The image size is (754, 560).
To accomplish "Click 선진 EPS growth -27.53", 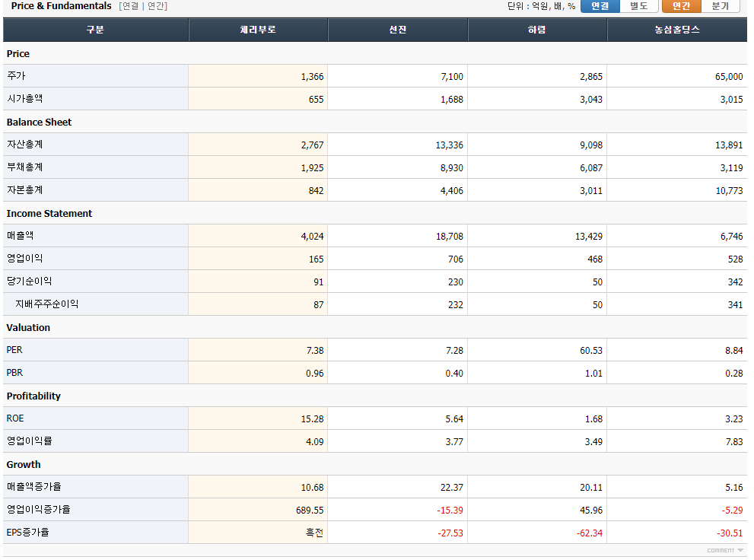I will [x=450, y=533].
